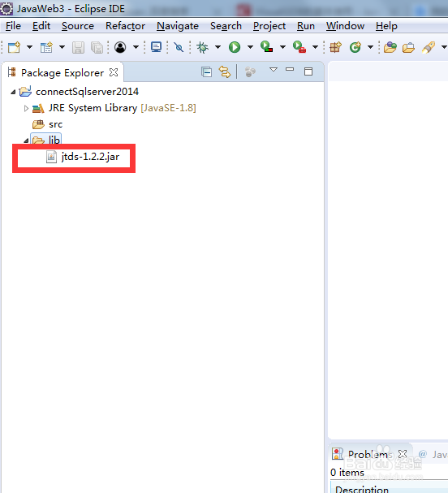
Task: Click the Focus on Active Task icon
Action: click(x=251, y=72)
